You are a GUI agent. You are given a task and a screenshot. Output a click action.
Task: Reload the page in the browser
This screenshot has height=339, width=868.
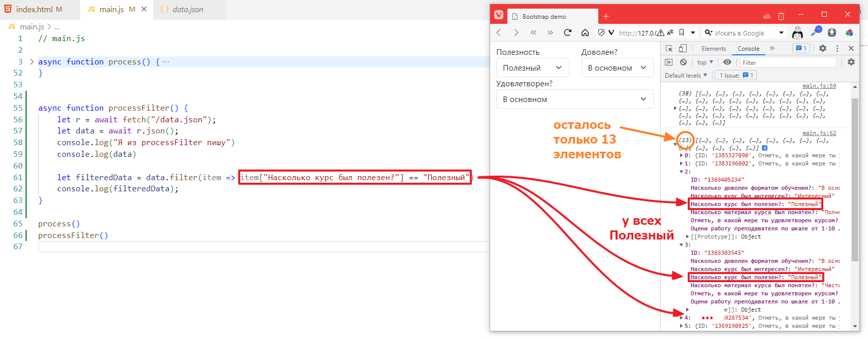567,32
